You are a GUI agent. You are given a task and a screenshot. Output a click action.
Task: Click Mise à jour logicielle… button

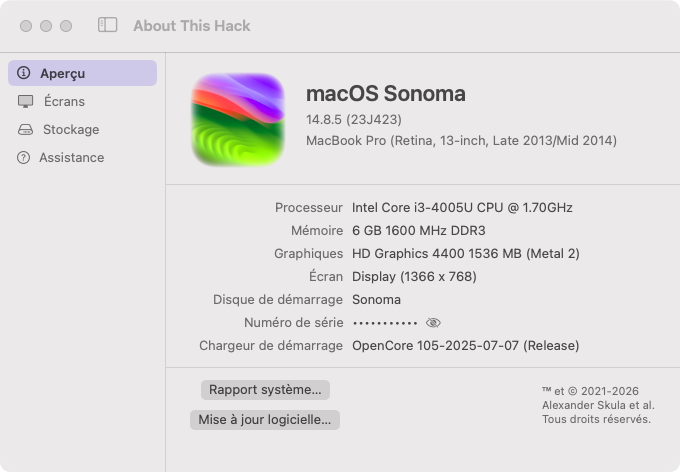pyautogui.click(x=265, y=420)
